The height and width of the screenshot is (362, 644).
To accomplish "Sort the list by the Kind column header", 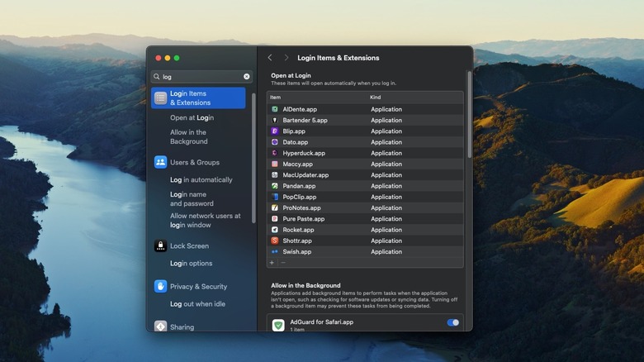I will [x=375, y=98].
